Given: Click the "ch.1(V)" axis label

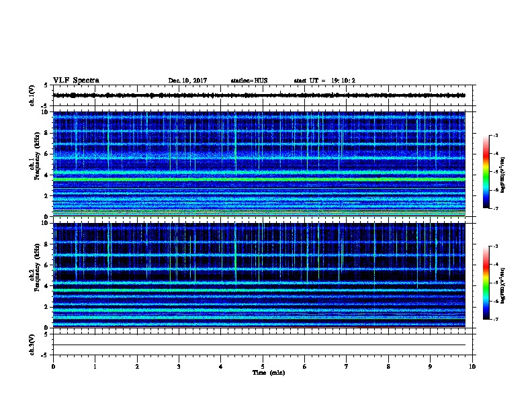Looking at the screenshot, I should pos(32,95).
